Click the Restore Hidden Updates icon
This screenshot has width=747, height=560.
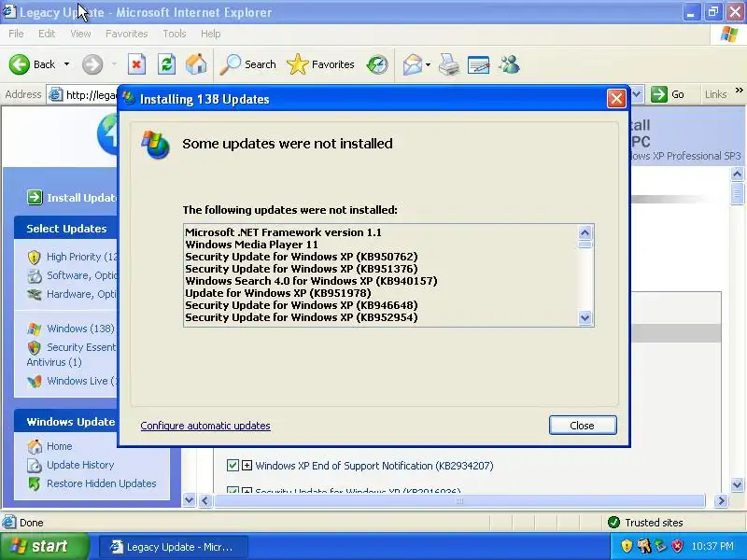pos(35,483)
